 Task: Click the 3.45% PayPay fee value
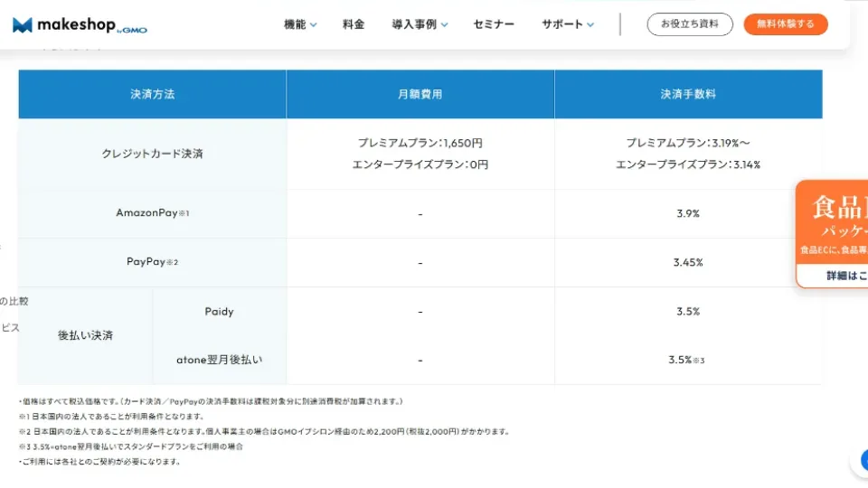click(x=688, y=262)
